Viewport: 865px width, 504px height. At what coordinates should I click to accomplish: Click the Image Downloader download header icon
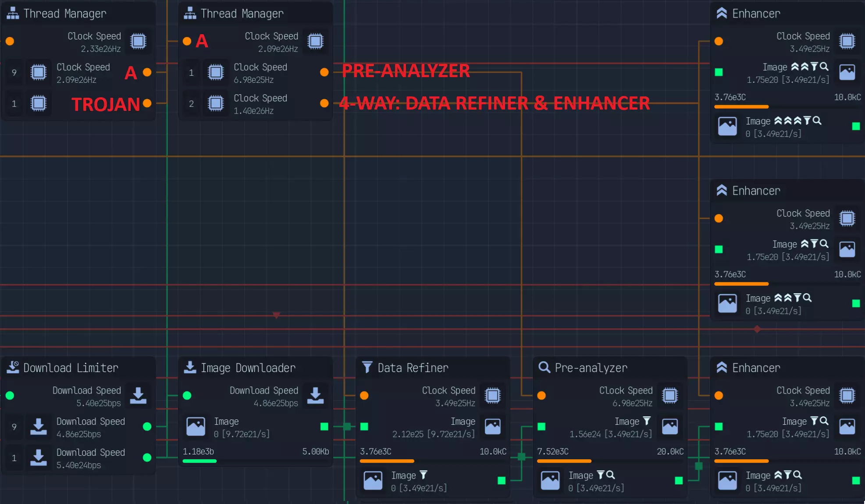pos(190,367)
